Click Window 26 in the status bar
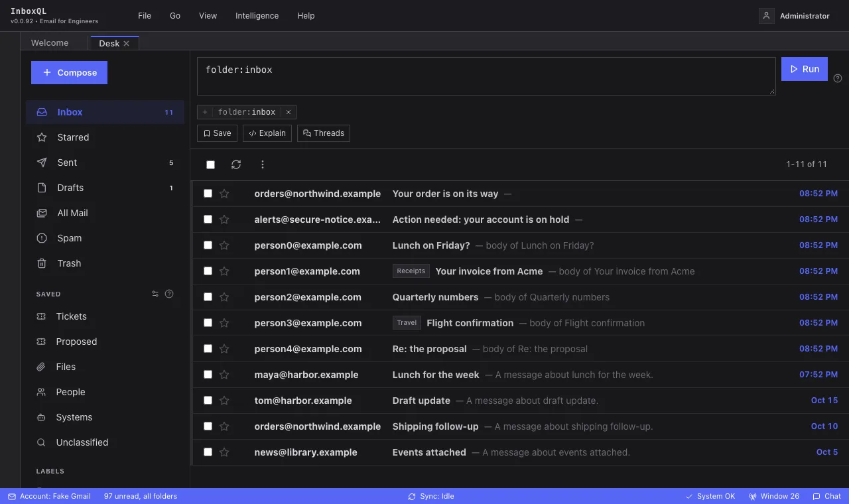 (x=774, y=496)
